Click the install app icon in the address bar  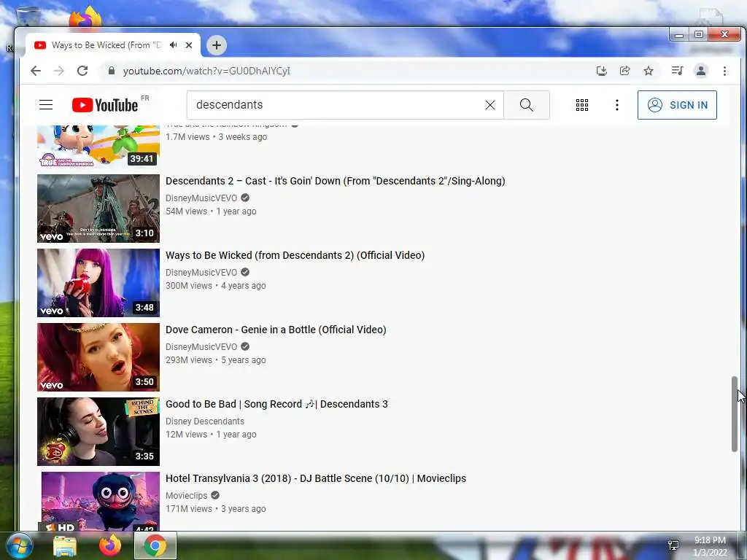tap(602, 71)
